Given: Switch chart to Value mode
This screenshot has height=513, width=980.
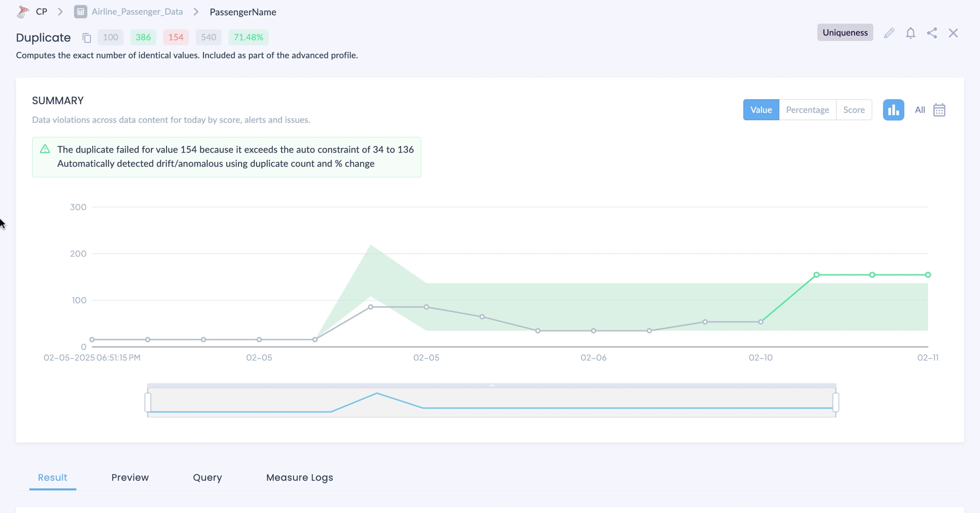Looking at the screenshot, I should 761,110.
